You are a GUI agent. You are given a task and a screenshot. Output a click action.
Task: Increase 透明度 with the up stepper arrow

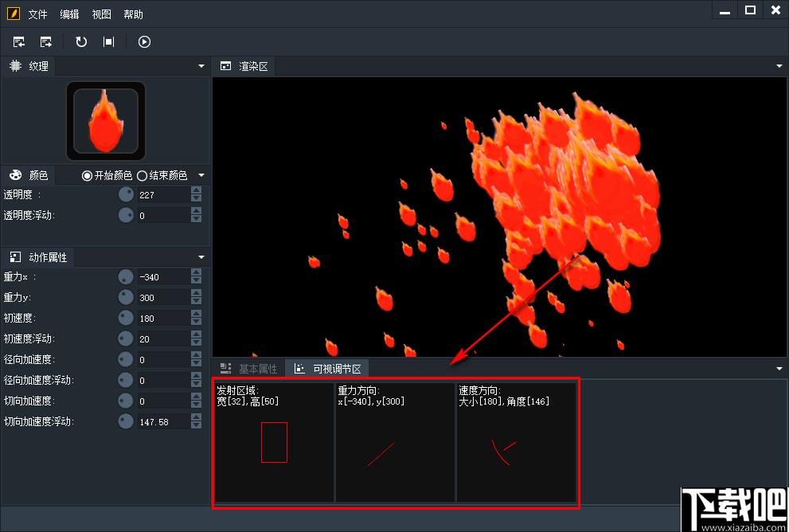(197, 191)
